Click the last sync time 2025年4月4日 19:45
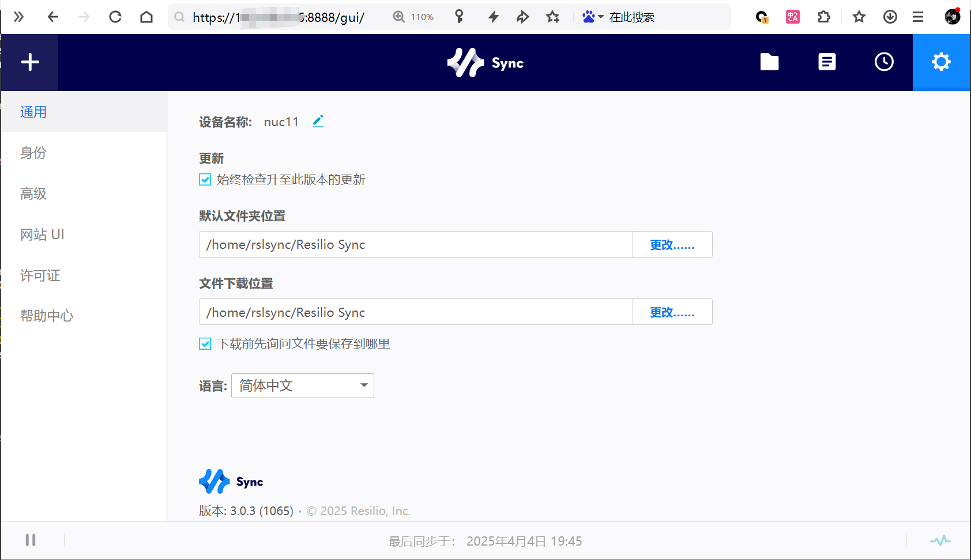 (x=524, y=541)
